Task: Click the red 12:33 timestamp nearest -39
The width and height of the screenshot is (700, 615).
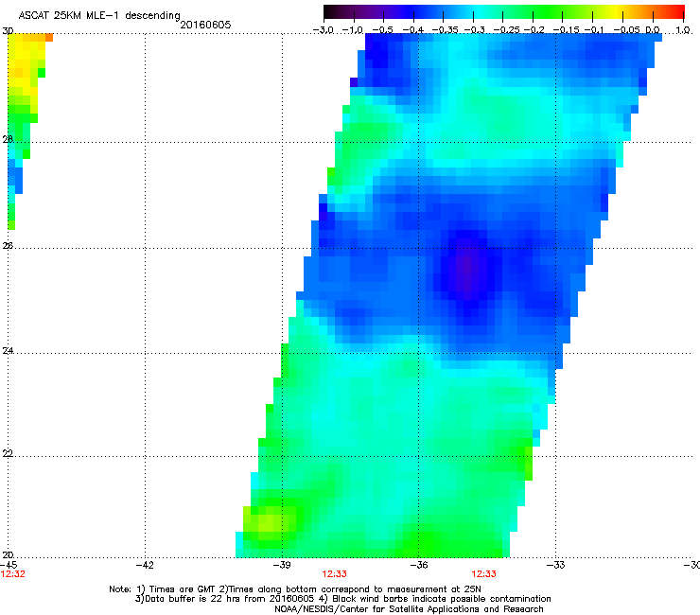Action: pos(334,574)
